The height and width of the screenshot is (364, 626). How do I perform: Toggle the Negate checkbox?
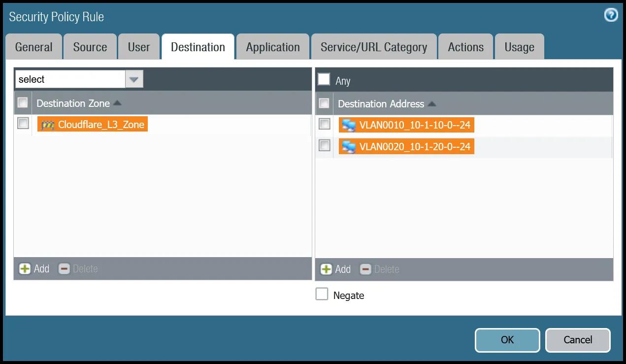pyautogui.click(x=322, y=295)
